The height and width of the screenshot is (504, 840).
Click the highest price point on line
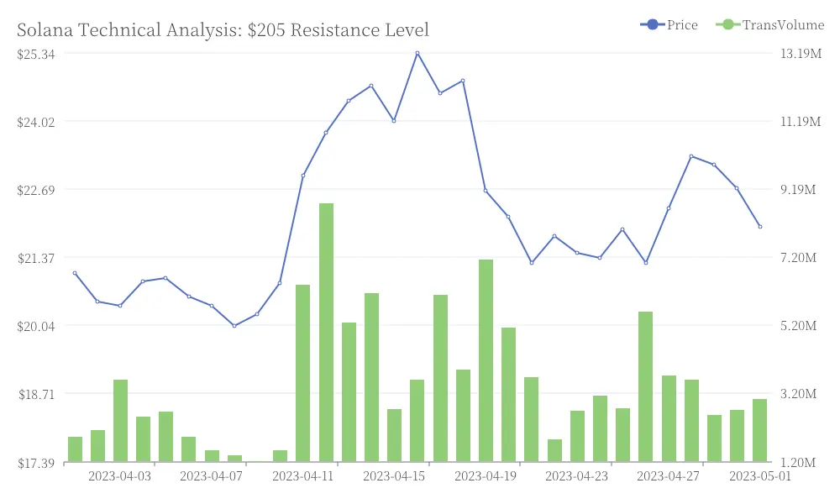417,54
